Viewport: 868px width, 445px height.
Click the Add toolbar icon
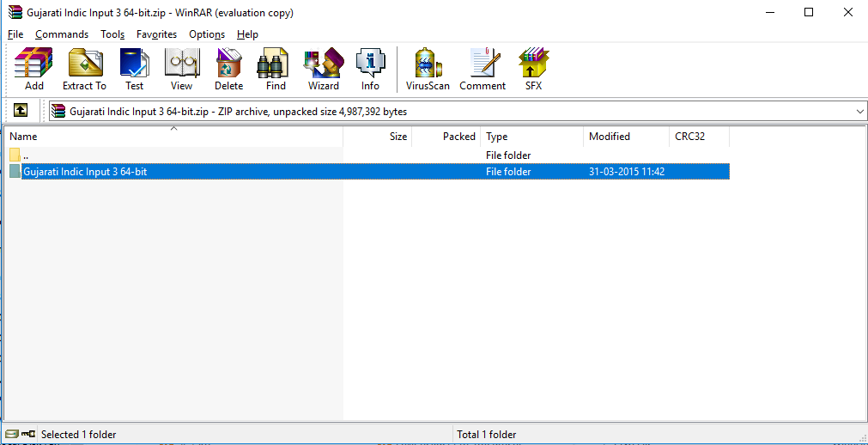point(33,69)
